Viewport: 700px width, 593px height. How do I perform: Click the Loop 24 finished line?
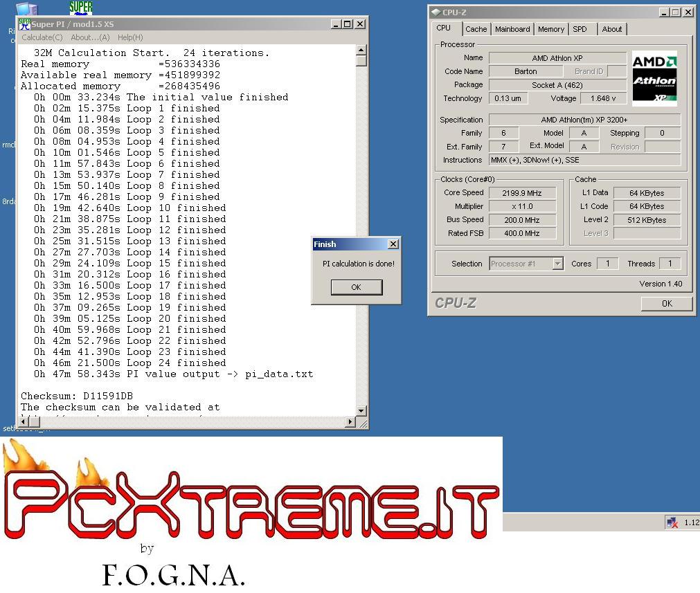click(130, 363)
